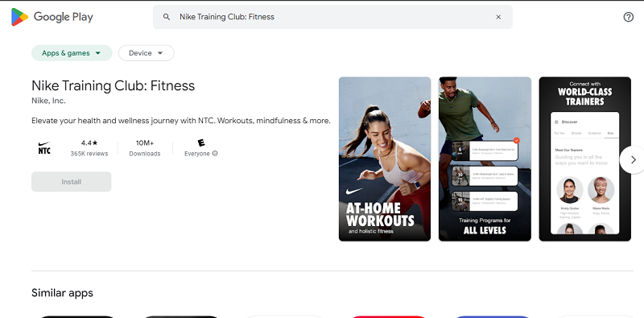Focus the search box with Nike Training Club

(332, 17)
